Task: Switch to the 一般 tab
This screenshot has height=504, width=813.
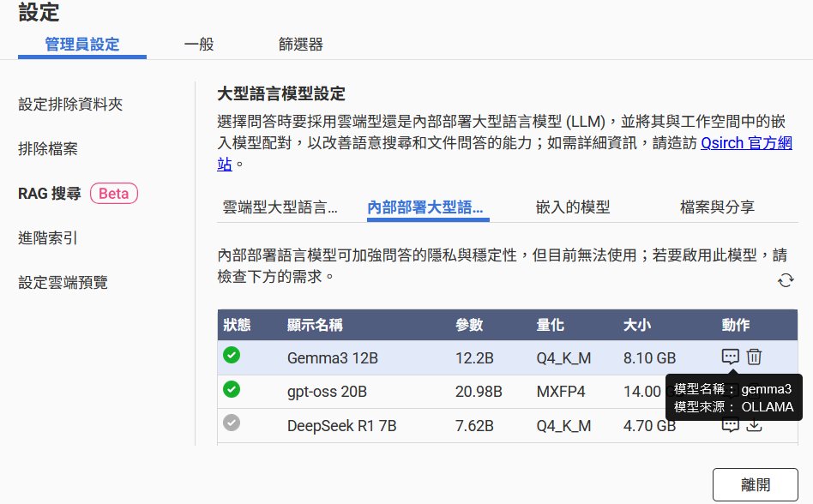Action: [x=199, y=45]
